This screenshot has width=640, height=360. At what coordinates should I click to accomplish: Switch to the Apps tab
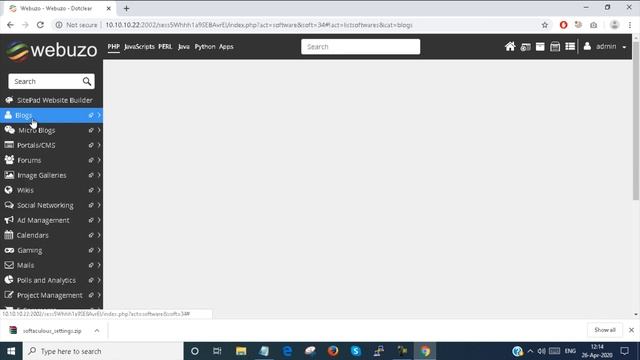226,47
